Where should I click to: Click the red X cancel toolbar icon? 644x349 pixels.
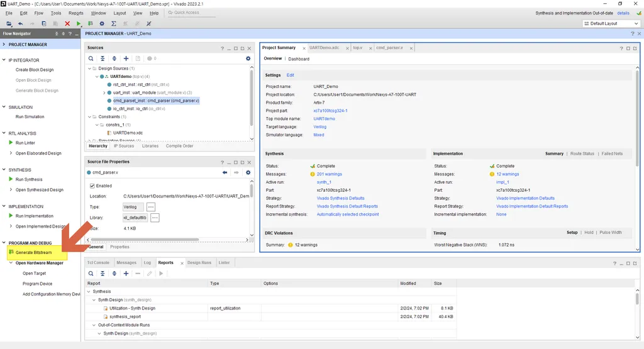[x=67, y=24]
